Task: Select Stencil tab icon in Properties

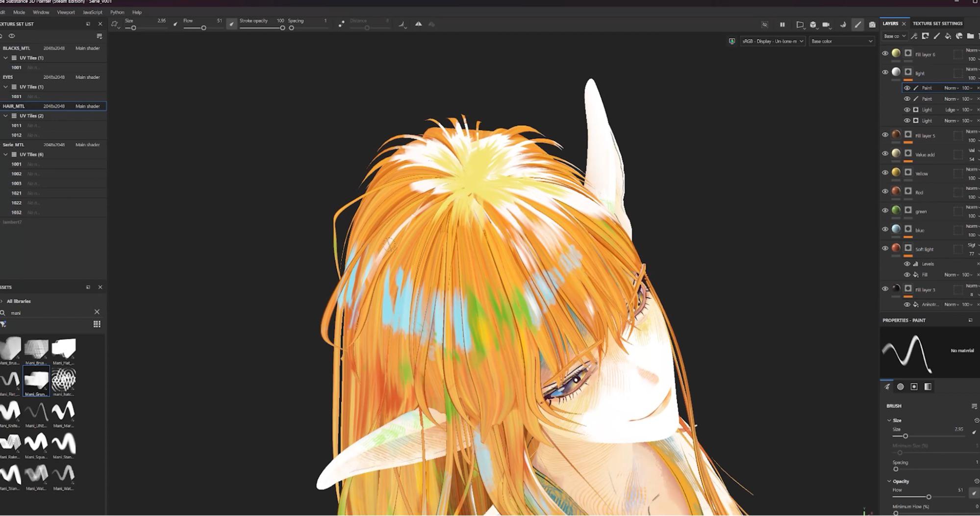Action: pyautogui.click(x=914, y=387)
